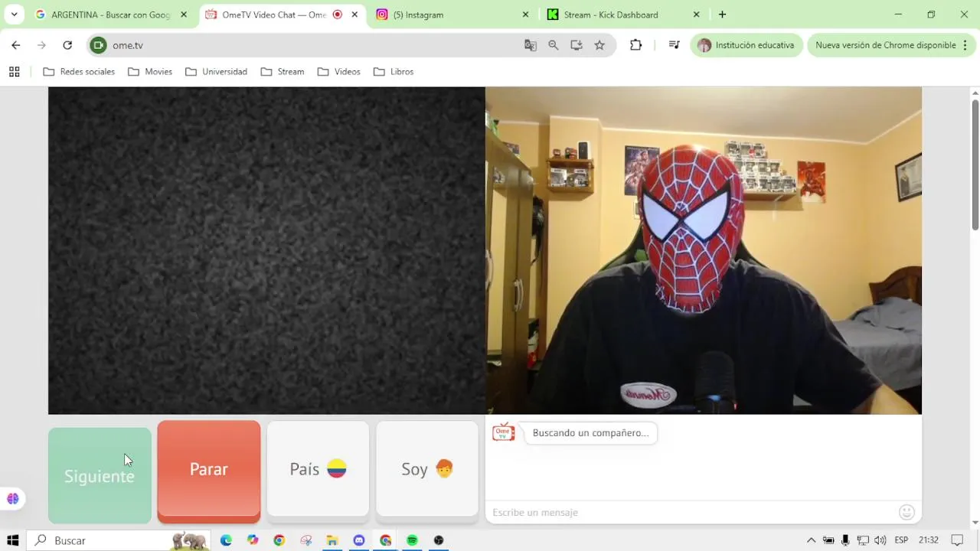Open the Soy gender selector
Viewport: 980px width, 551px height.
pyautogui.click(x=427, y=469)
